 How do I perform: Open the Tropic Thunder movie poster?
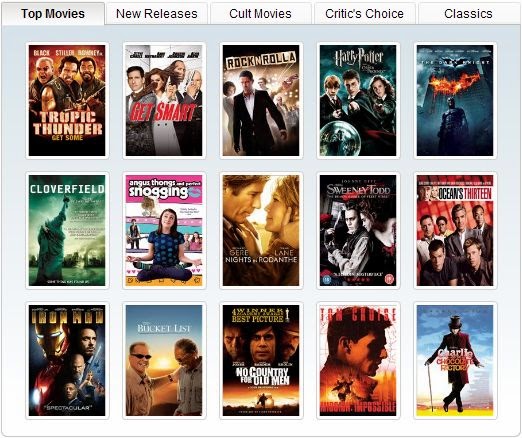67,100
